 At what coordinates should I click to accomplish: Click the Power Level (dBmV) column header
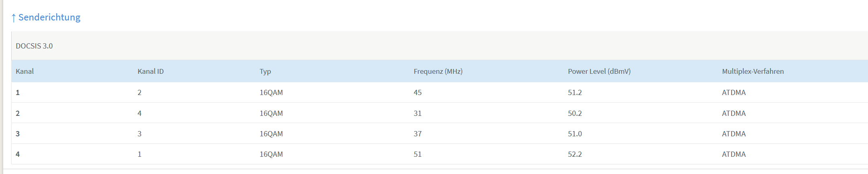pyautogui.click(x=599, y=71)
